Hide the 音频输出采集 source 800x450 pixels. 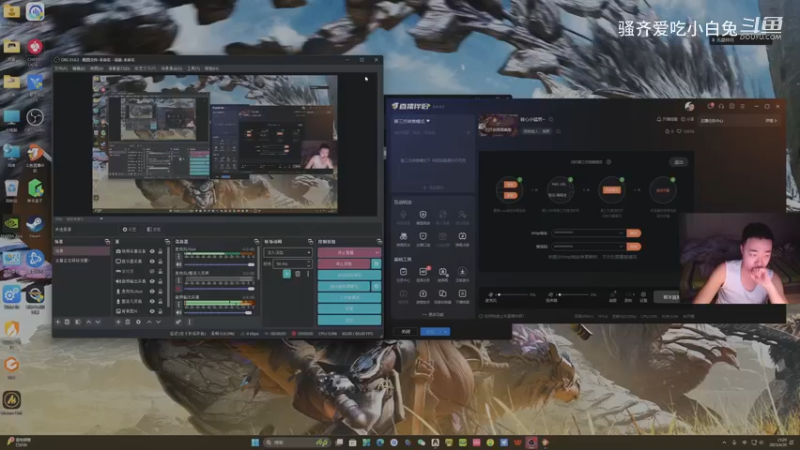(x=152, y=281)
